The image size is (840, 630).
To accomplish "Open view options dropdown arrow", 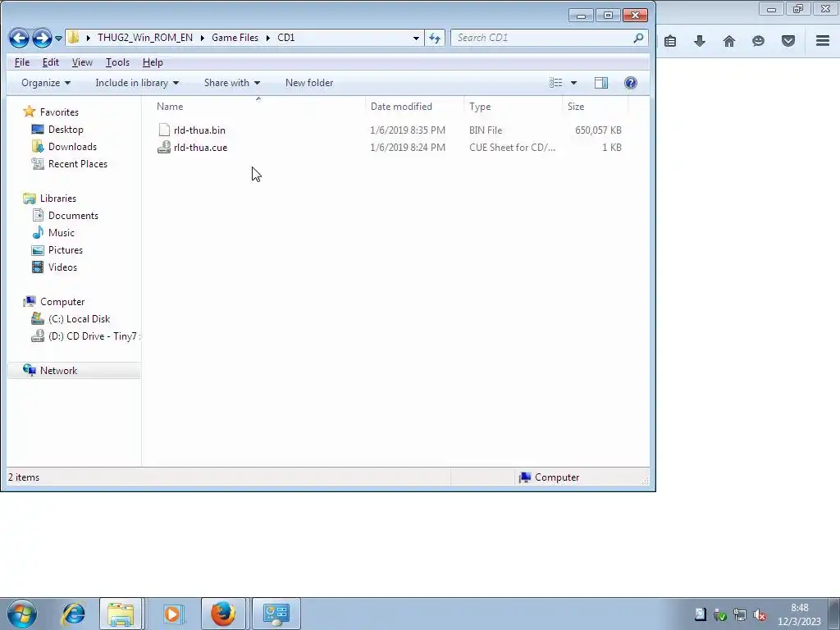I will [x=573, y=83].
